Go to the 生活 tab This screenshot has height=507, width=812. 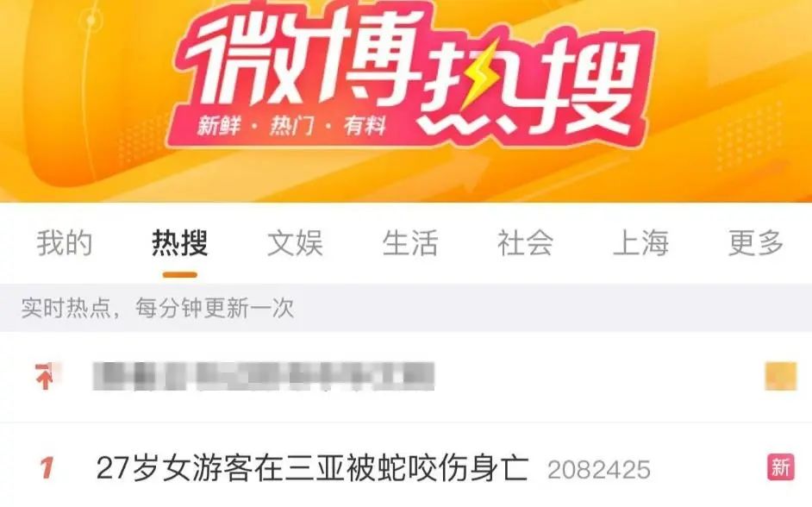[410, 243]
